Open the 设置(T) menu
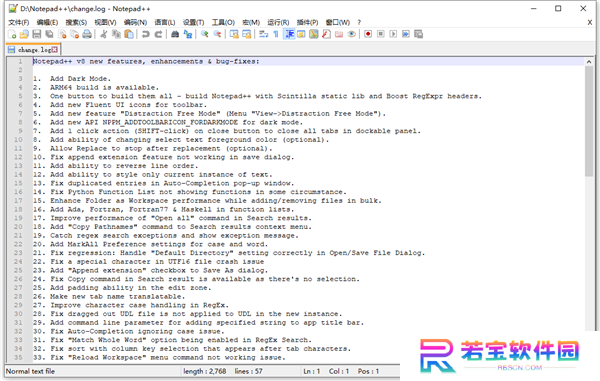 point(193,22)
